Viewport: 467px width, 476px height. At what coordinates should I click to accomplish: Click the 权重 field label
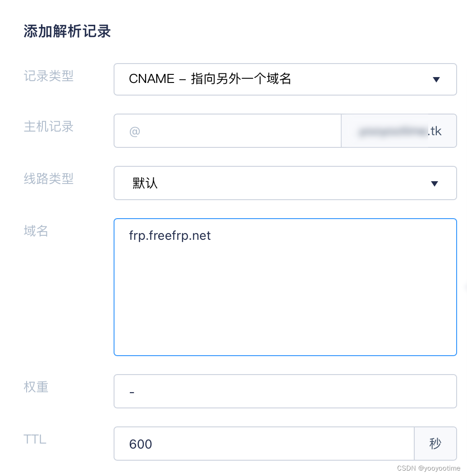coord(36,388)
